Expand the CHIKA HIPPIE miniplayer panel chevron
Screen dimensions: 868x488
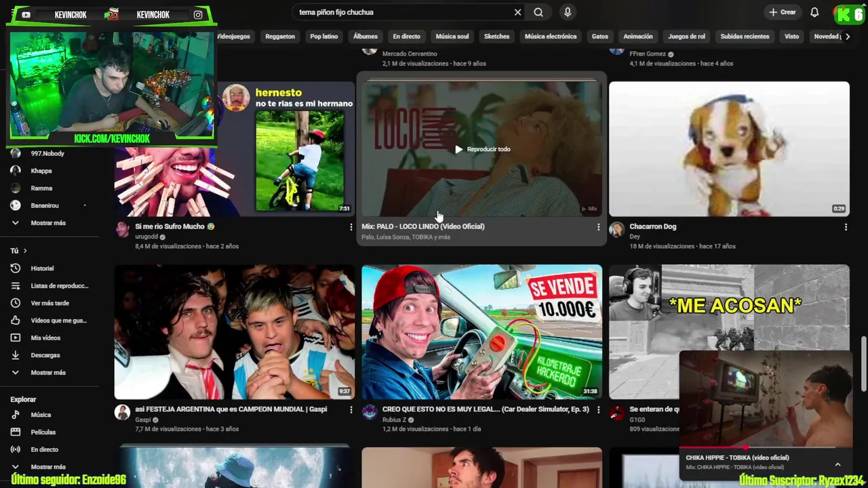click(837, 464)
